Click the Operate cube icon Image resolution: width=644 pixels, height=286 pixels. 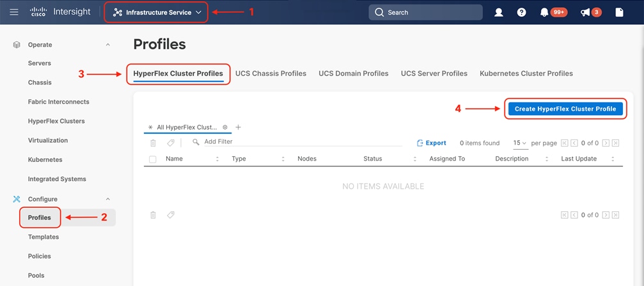[x=17, y=45]
